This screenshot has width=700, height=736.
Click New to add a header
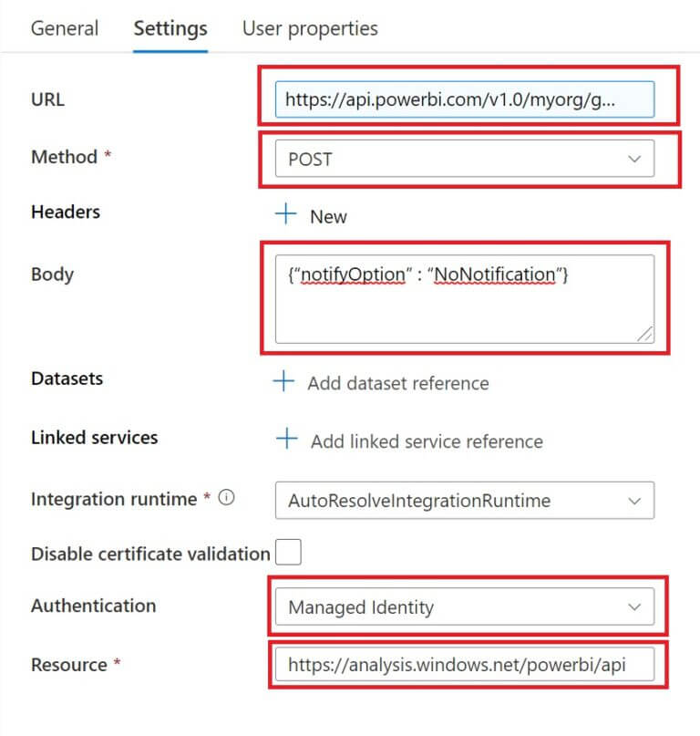coord(328,216)
